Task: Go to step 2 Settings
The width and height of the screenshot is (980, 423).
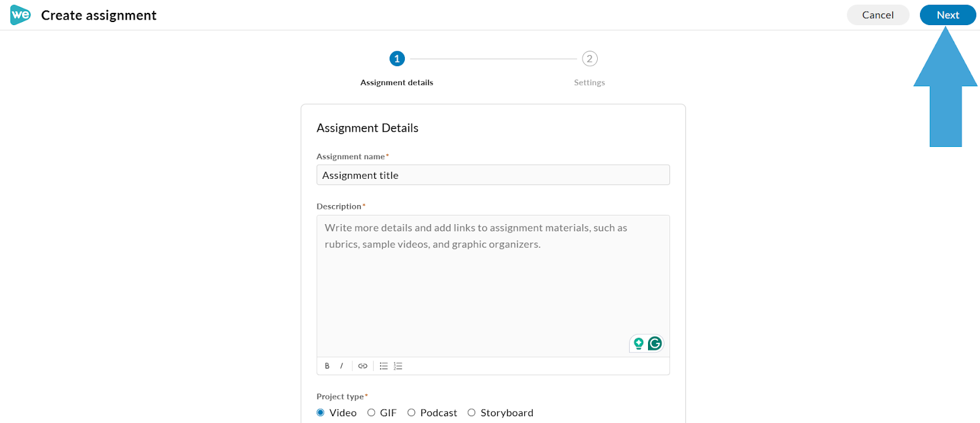Action: [590, 59]
